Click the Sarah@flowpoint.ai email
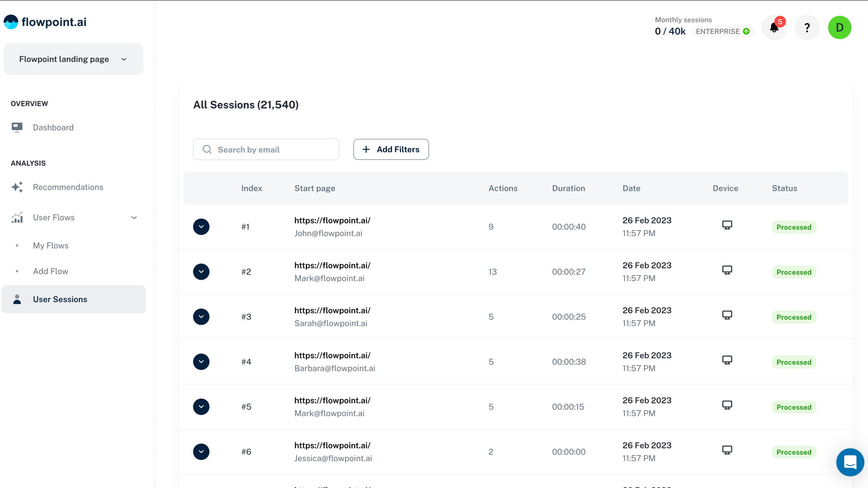 [331, 323]
